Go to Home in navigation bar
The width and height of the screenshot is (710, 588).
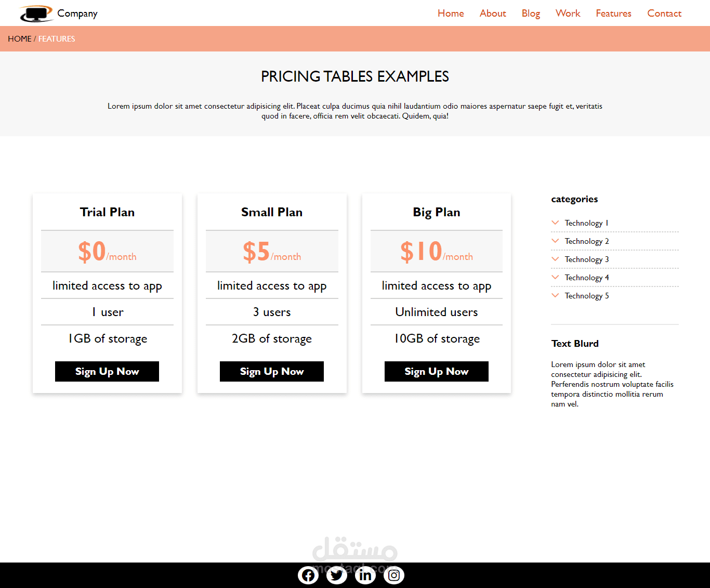point(451,14)
